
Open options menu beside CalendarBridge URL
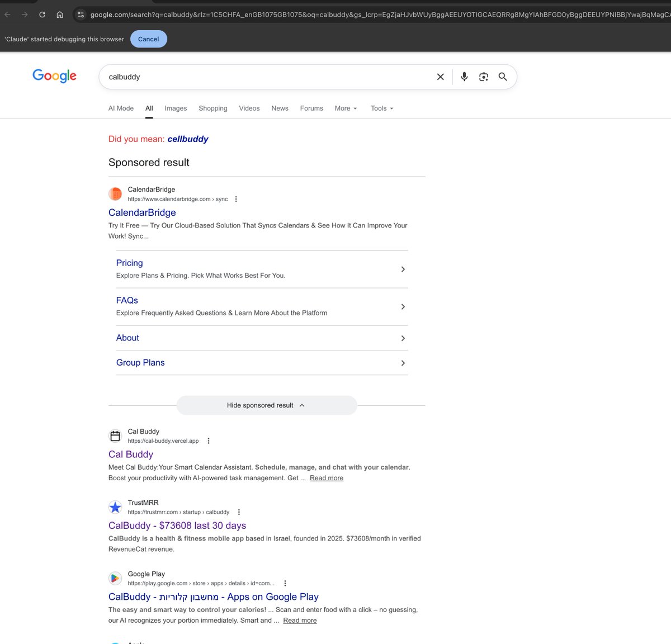(x=236, y=199)
